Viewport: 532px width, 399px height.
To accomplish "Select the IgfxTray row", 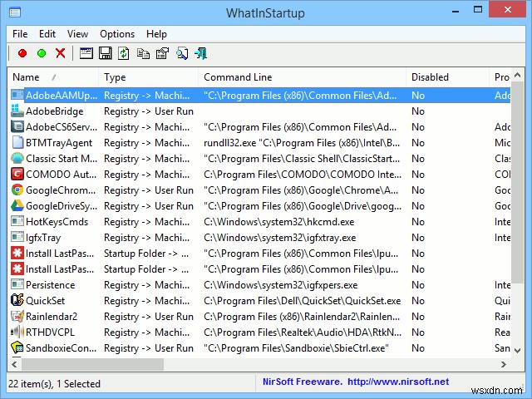I will pyautogui.click(x=259, y=238).
